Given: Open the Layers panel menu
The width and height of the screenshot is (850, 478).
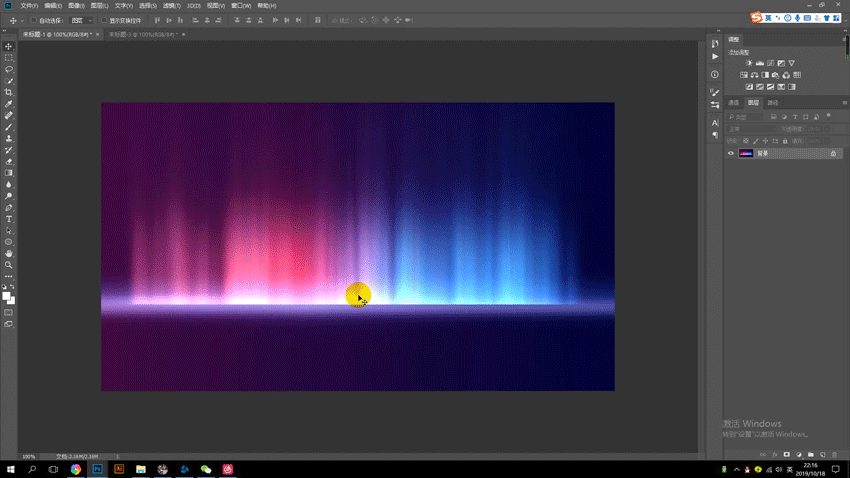Looking at the screenshot, I should 845,102.
